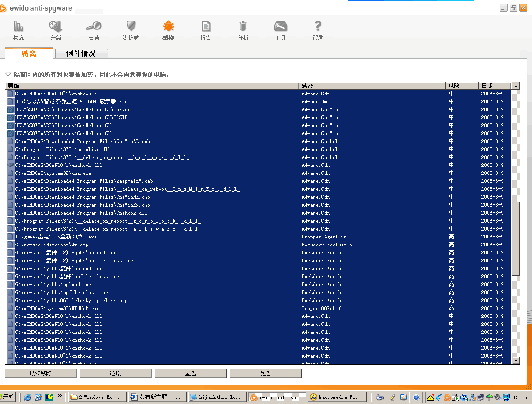Open the 开始 Start button in taskbar
The height and width of the screenshot is (404, 532).
9,397
